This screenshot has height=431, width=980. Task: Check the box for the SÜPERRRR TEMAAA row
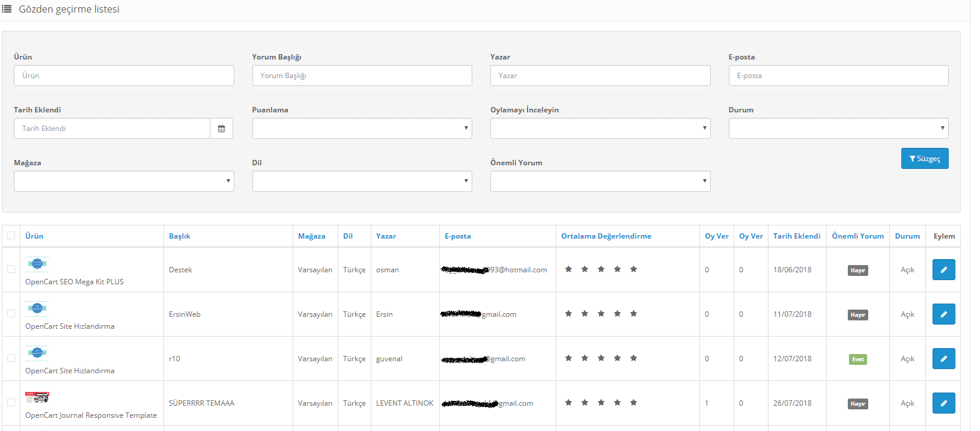click(11, 403)
